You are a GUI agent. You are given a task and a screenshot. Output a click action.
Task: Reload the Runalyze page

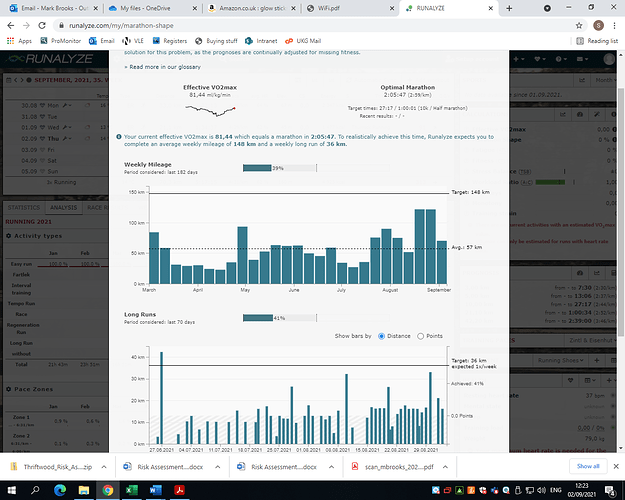[42, 26]
